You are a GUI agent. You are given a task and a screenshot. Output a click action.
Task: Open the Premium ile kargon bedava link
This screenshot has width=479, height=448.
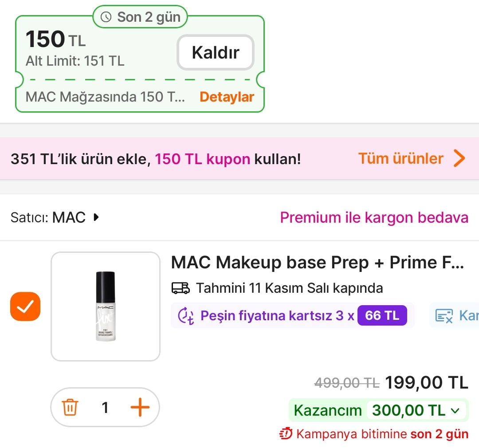click(x=374, y=217)
